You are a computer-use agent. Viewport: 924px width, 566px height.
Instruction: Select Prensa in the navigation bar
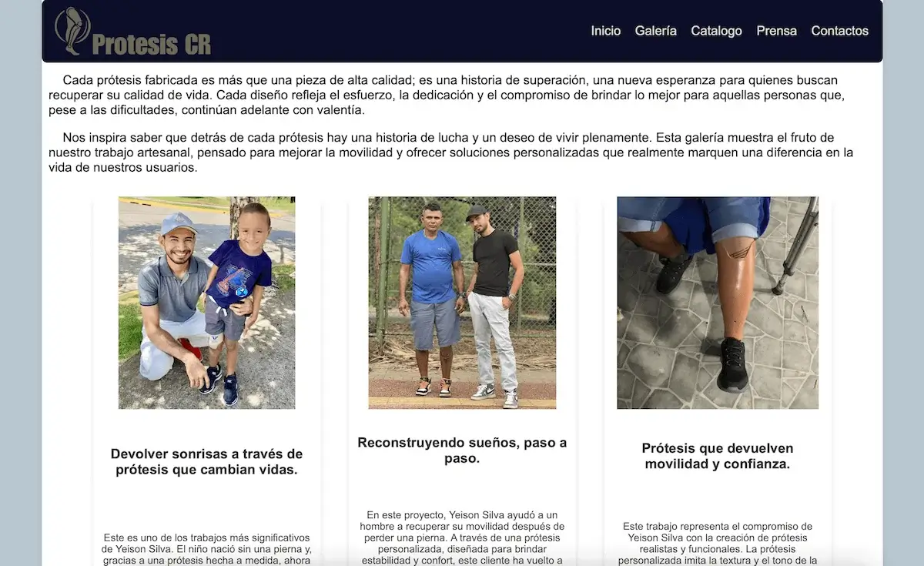(776, 31)
